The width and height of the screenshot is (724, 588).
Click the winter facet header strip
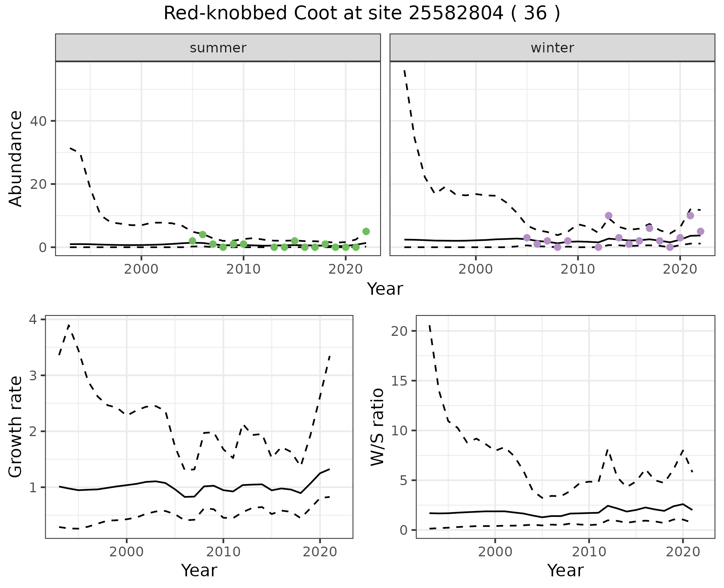(x=552, y=48)
